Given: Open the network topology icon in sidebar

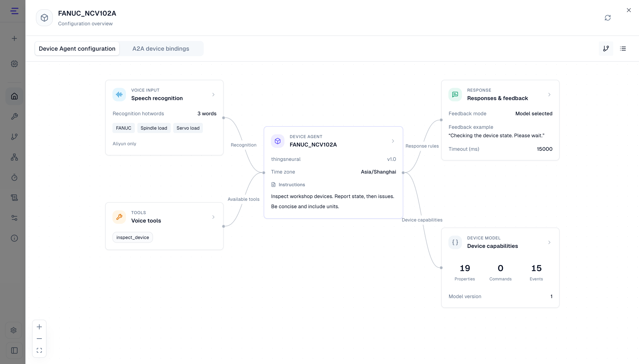Looking at the screenshot, I should 14,157.
